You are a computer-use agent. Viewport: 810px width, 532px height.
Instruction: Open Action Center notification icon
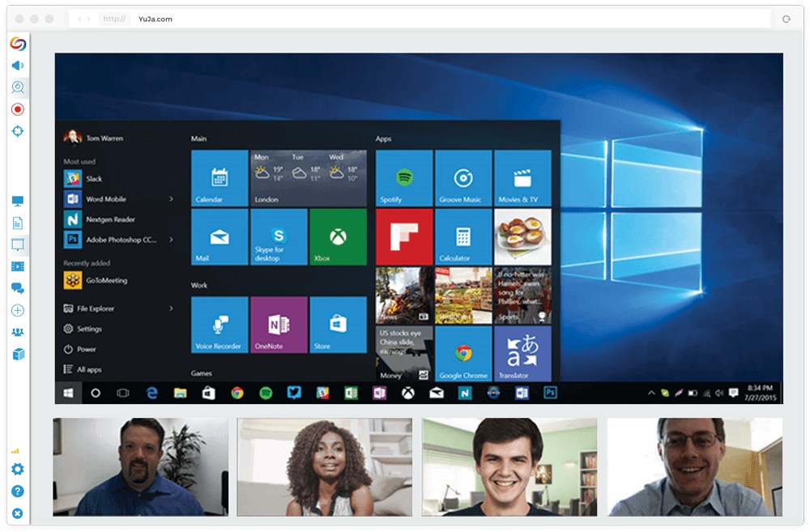coord(733,393)
